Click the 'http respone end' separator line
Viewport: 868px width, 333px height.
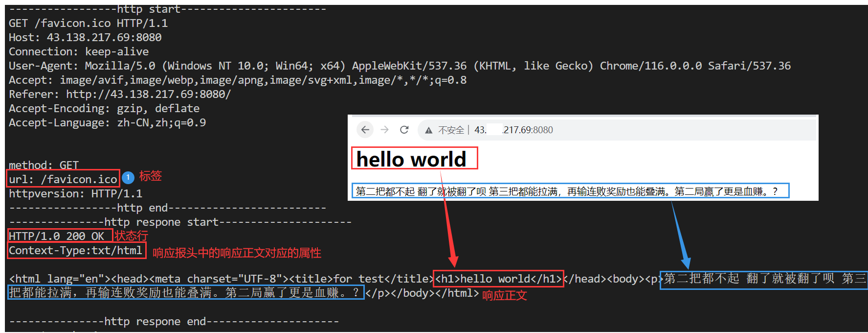coord(173,321)
